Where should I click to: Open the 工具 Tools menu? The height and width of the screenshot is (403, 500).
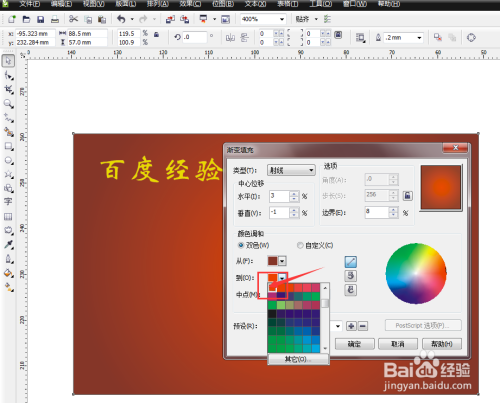pos(321,4)
